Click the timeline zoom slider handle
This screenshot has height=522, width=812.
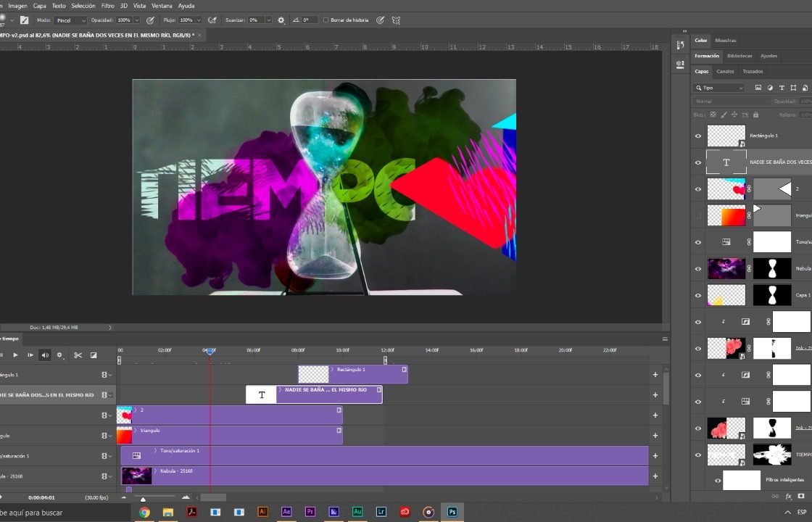coord(143,500)
